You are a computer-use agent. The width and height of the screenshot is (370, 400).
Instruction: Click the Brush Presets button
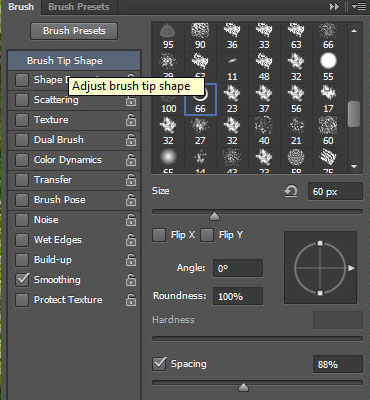coord(74,31)
